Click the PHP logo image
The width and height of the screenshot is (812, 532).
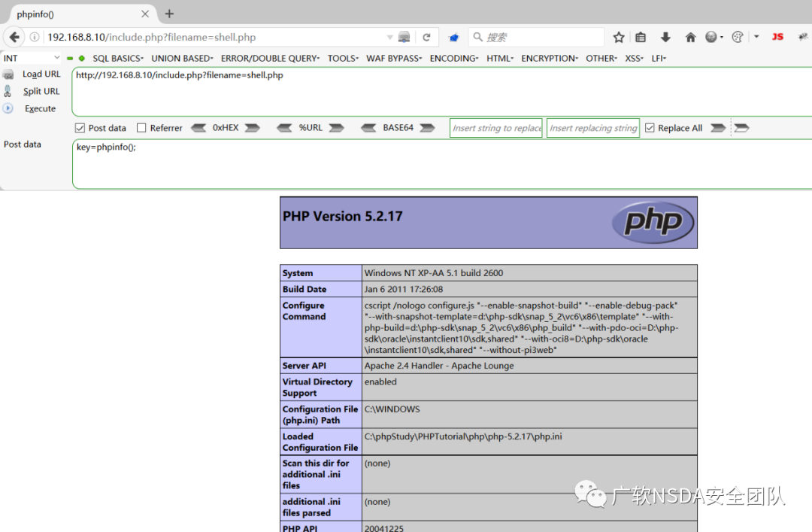point(653,223)
